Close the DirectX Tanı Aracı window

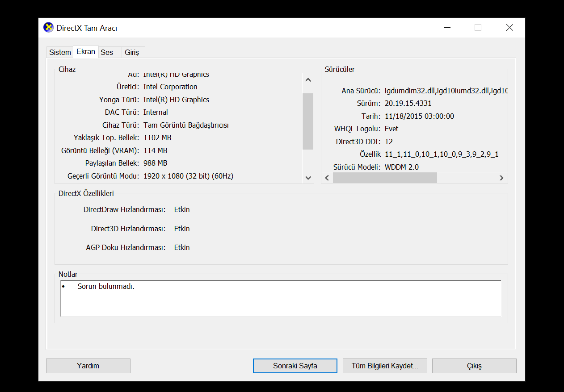[x=509, y=28]
